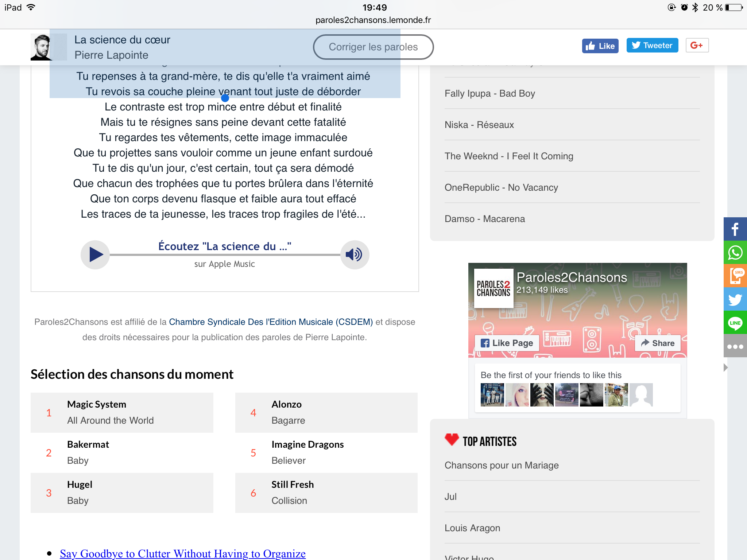747x560 pixels.
Task: Share via the SMS side icon
Action: point(735,276)
